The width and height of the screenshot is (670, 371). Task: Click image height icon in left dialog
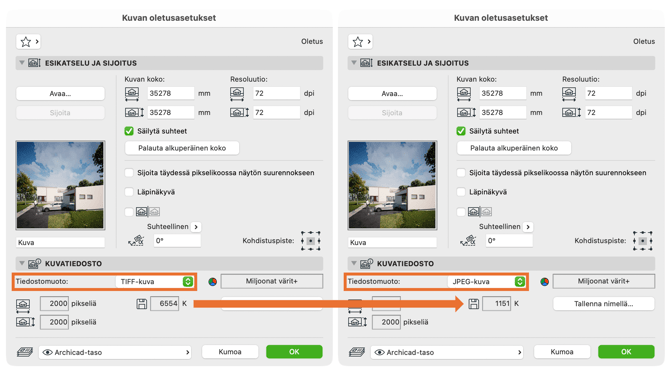tap(134, 112)
